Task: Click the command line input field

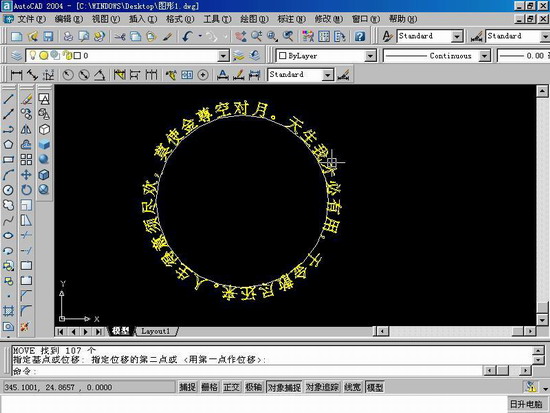Action: pos(247,371)
